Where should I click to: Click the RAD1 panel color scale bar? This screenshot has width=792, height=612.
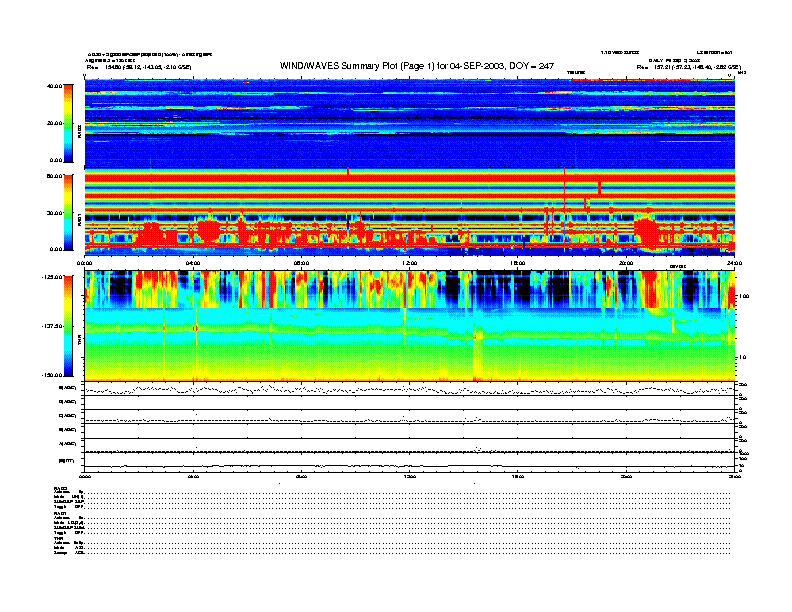[x=68, y=212]
